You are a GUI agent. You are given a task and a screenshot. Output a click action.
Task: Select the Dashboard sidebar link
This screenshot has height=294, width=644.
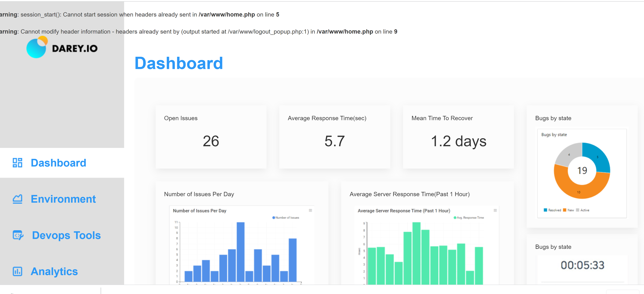click(x=58, y=163)
